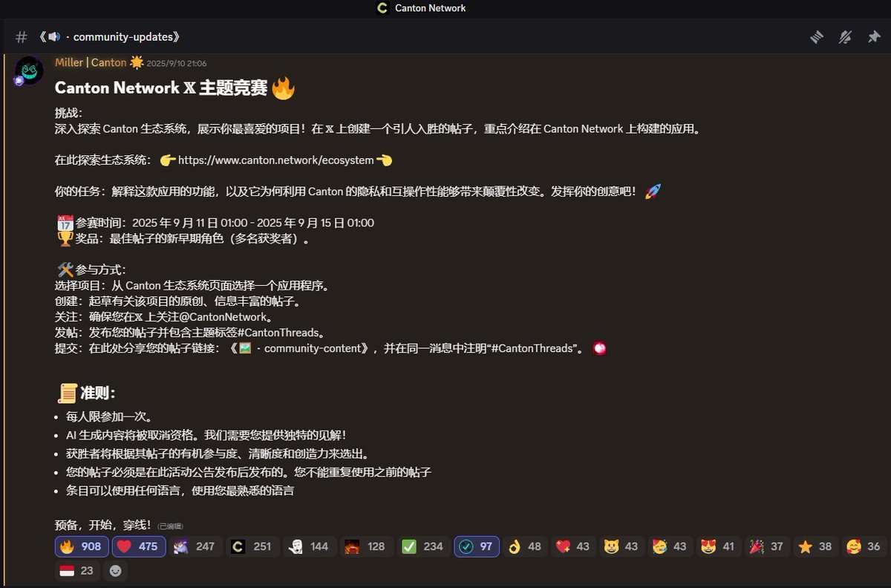Click the '获胜者将根据' bullet line

[218, 454]
